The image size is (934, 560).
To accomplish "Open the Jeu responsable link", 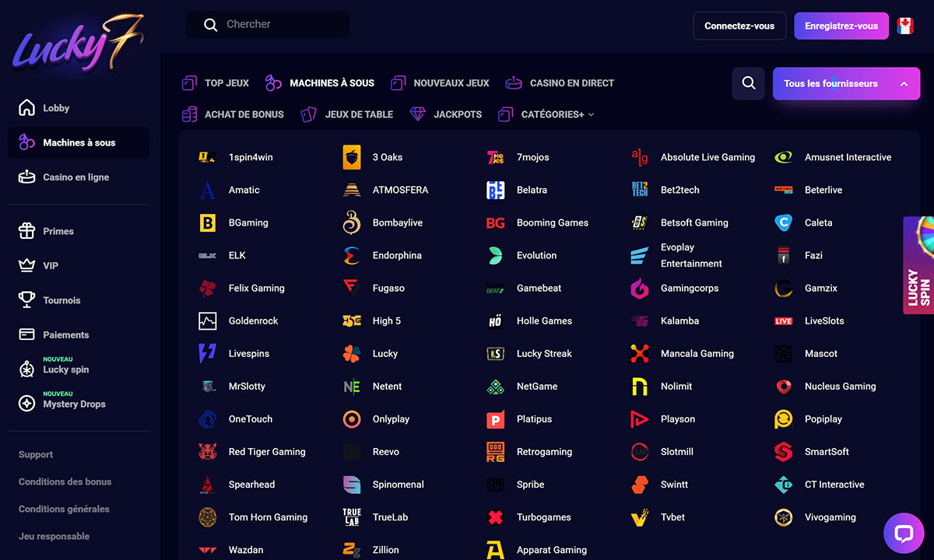I will coord(54,537).
